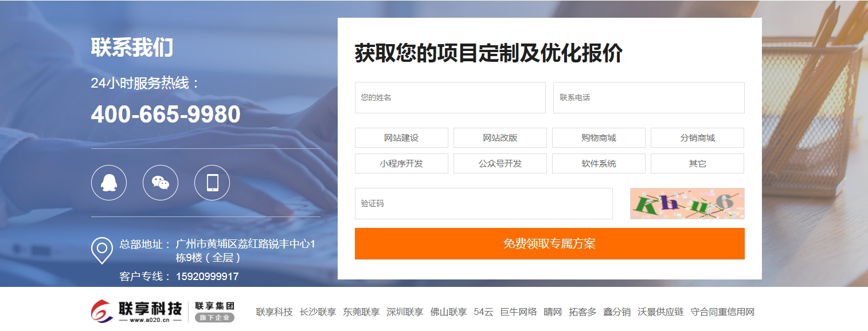Visit the 巨牛网络 footer link

518,312
